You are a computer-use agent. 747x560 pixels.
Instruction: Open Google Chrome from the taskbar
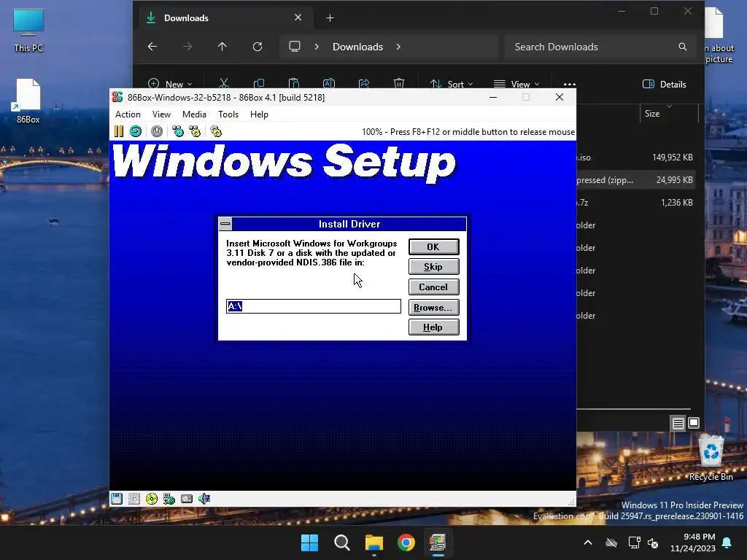point(406,542)
